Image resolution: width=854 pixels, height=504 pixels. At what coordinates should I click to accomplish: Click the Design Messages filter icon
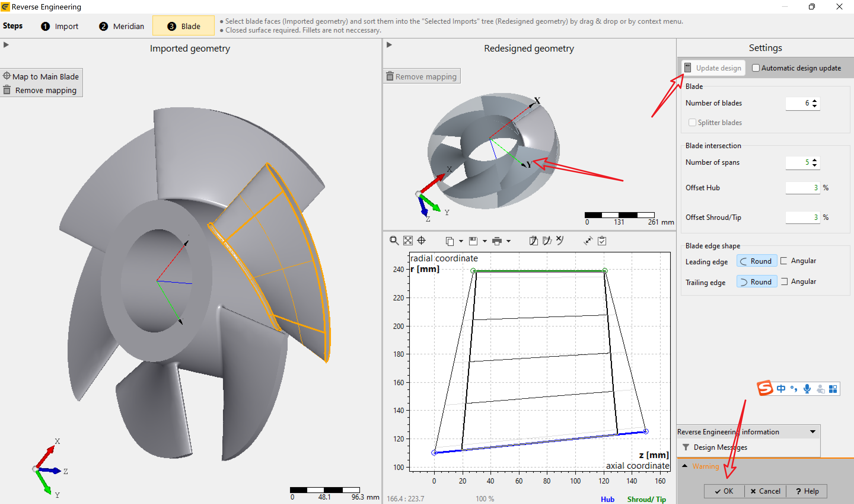coord(686,447)
